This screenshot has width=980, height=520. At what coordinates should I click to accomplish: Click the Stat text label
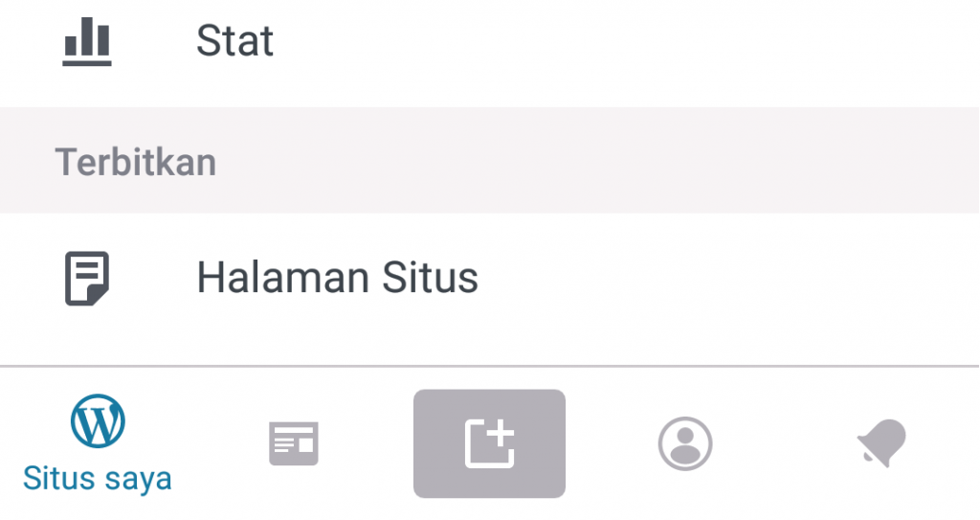tap(235, 41)
